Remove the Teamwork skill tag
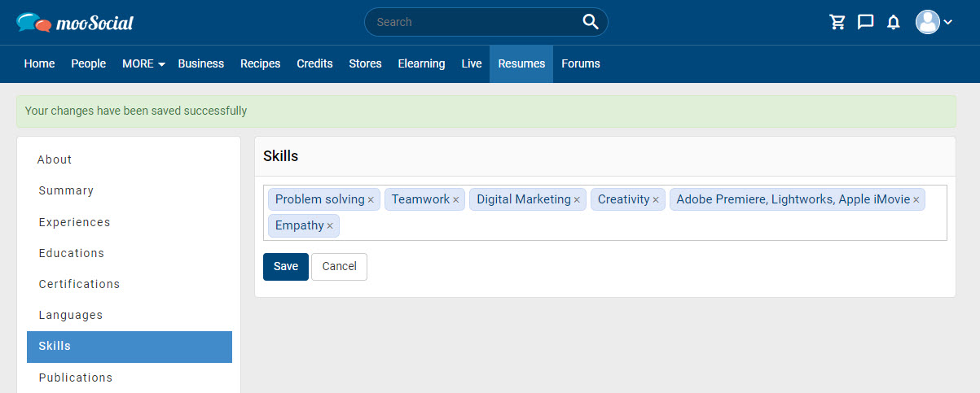980x393 pixels. (456, 200)
